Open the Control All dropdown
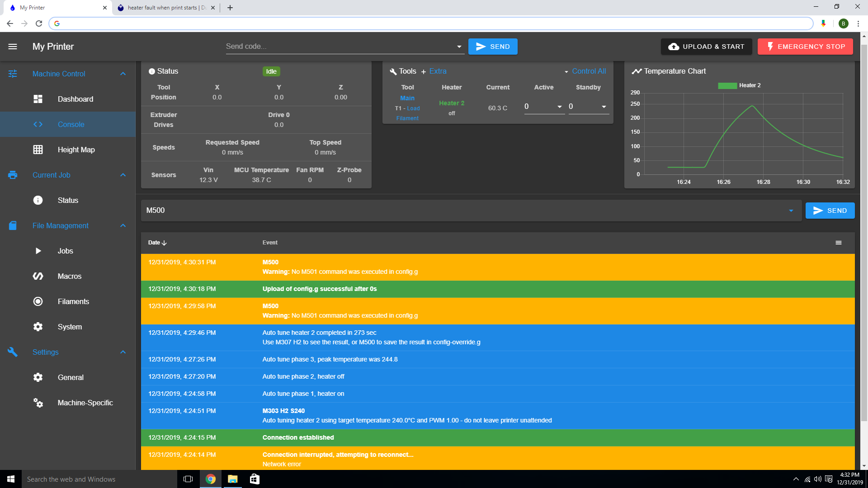 (x=585, y=71)
